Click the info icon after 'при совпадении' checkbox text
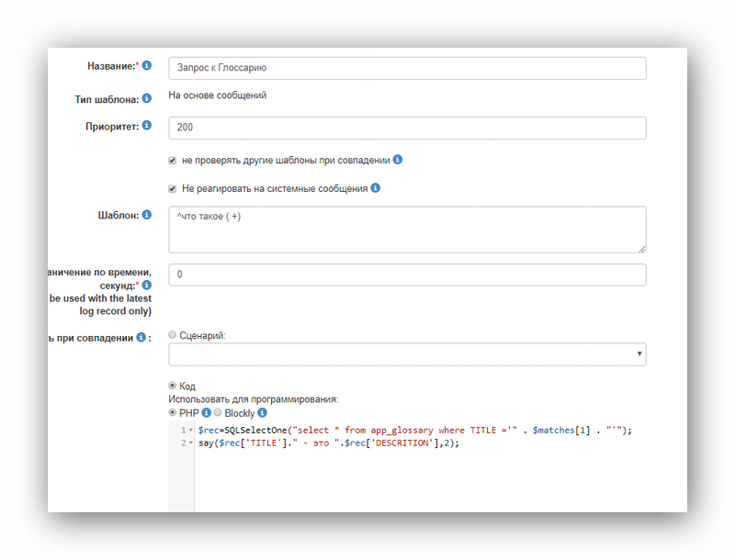This screenshot has width=735, height=560. coord(398,159)
